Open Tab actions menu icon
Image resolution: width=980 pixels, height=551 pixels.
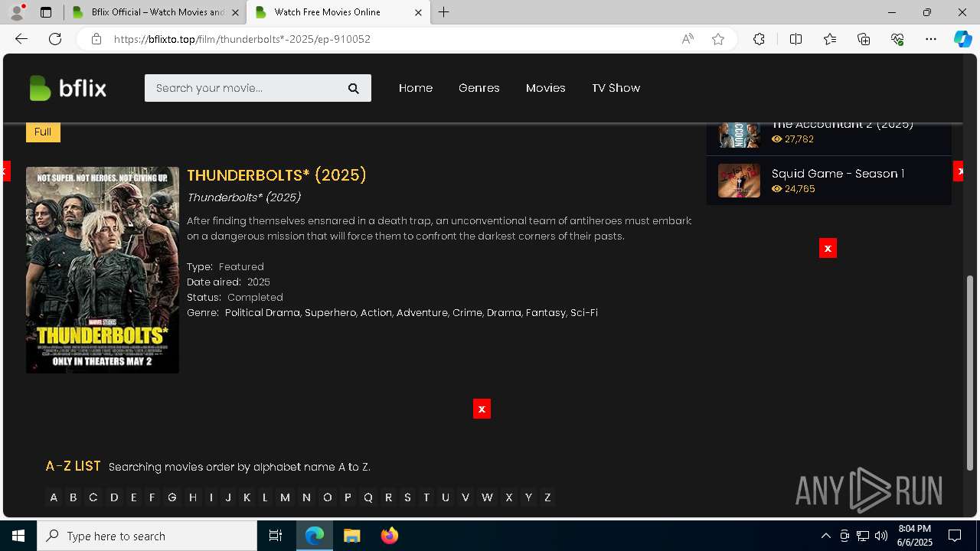(46, 12)
